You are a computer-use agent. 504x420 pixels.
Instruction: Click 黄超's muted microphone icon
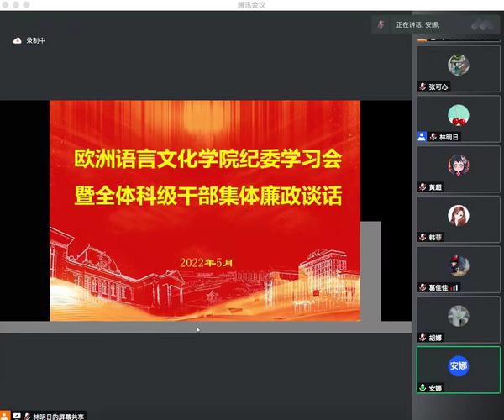(423, 186)
